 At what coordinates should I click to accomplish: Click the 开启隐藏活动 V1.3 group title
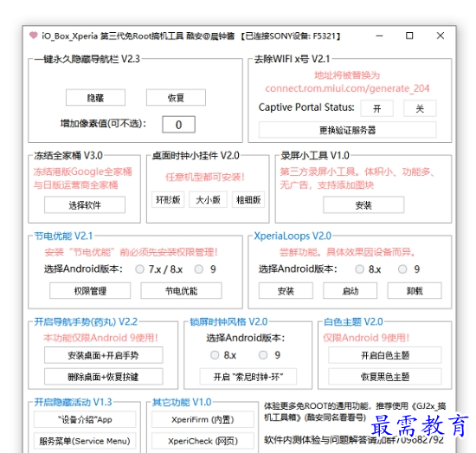click(x=73, y=402)
